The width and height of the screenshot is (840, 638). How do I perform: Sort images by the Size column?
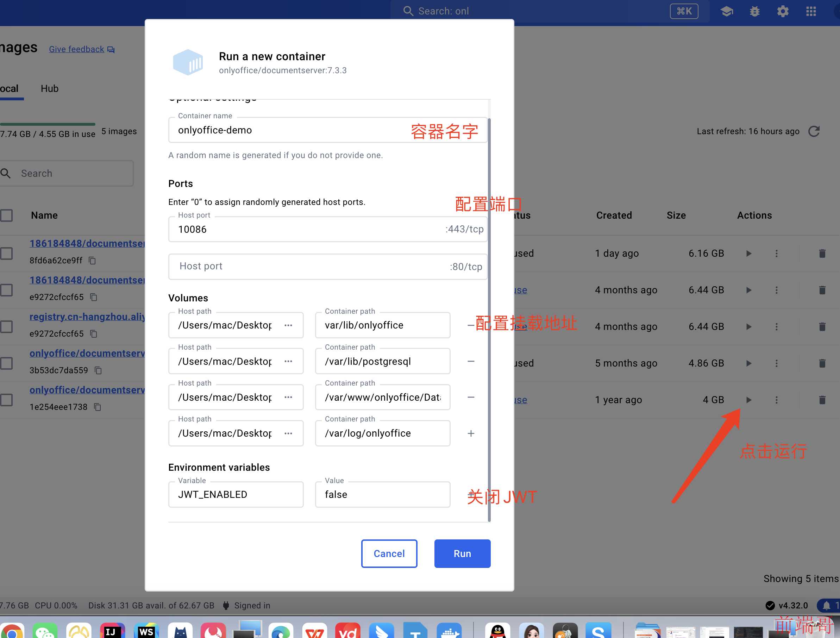pos(676,215)
